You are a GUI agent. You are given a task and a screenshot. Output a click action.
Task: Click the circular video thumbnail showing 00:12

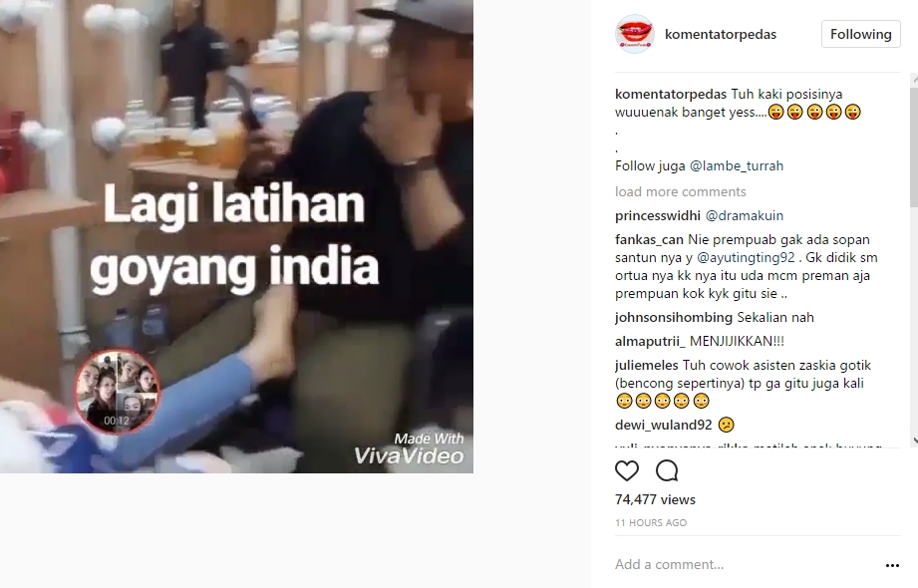pos(118,392)
